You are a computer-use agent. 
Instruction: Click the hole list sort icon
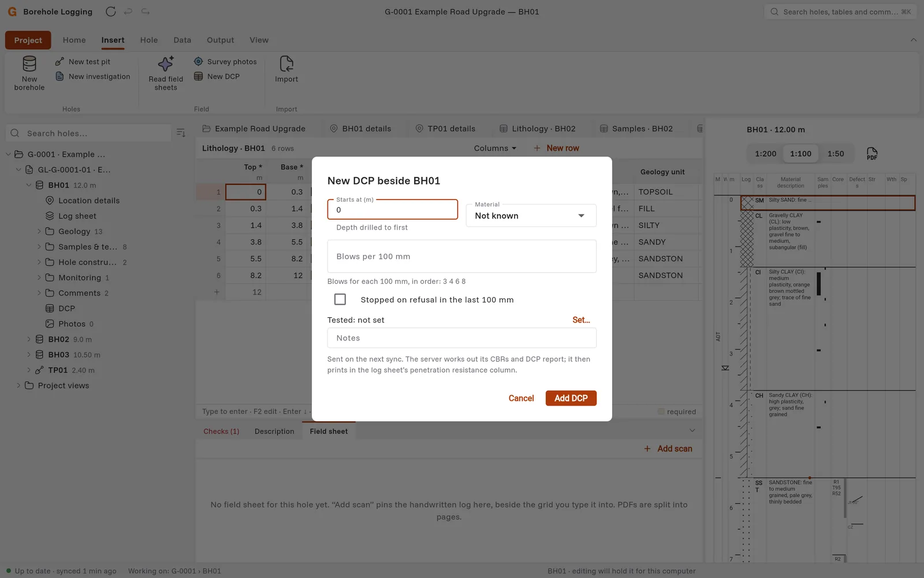tap(181, 133)
